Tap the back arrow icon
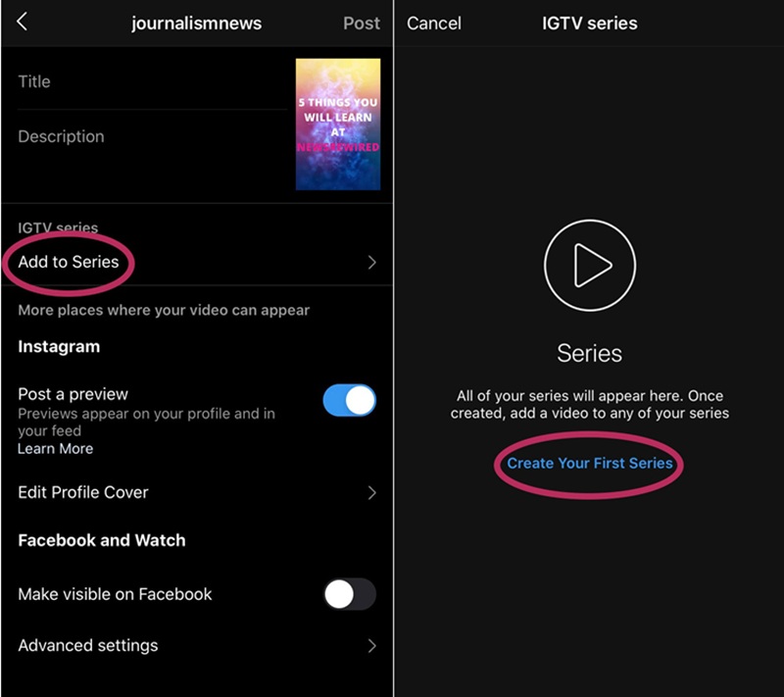Viewport: 784px width, 697px height. 22,22
